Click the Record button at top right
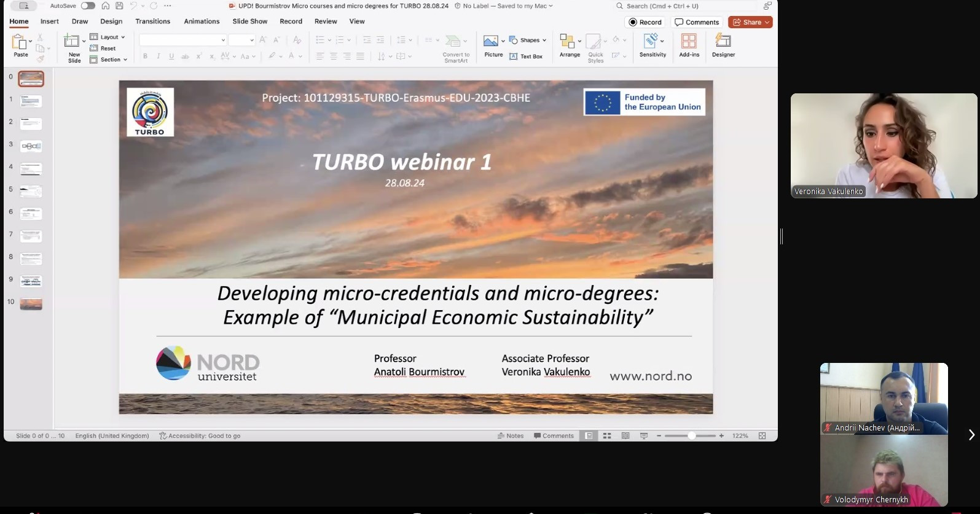Image resolution: width=980 pixels, height=514 pixels. [645, 22]
